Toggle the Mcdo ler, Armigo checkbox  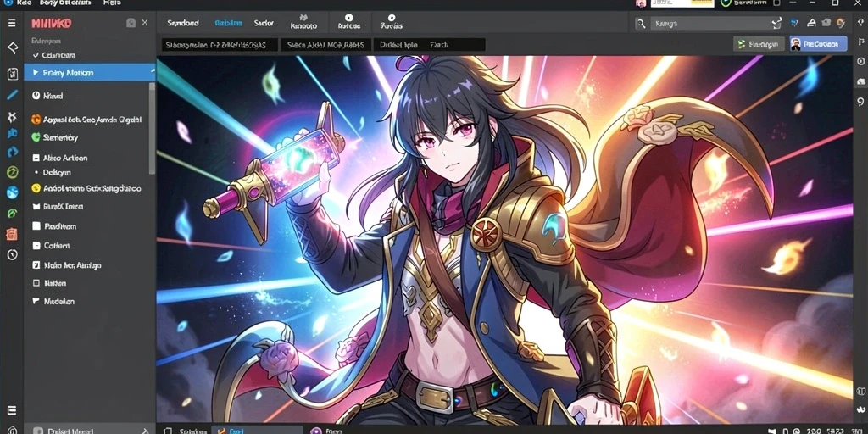tap(36, 265)
